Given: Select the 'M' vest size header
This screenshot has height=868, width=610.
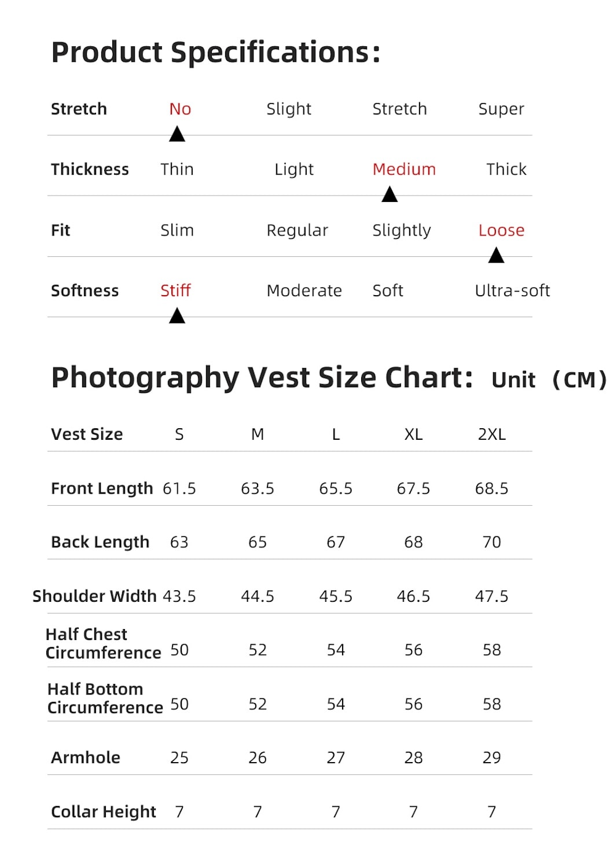Looking at the screenshot, I should click(258, 434).
